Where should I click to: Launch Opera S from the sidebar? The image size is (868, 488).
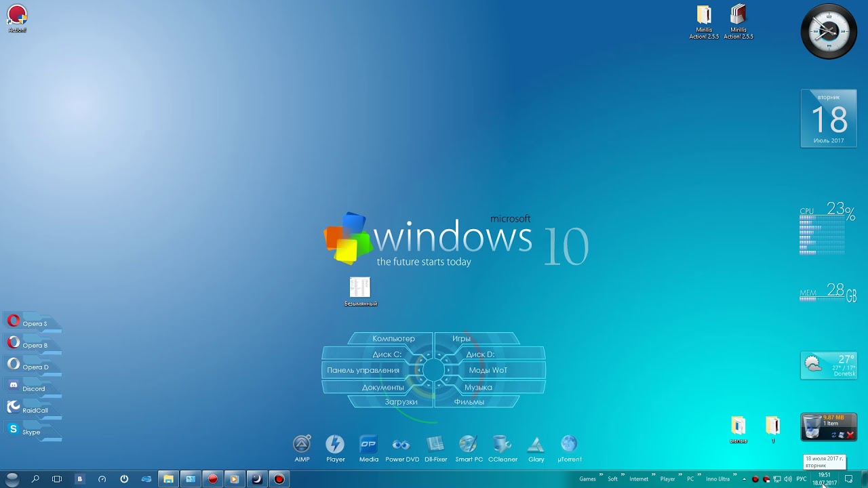pos(33,323)
